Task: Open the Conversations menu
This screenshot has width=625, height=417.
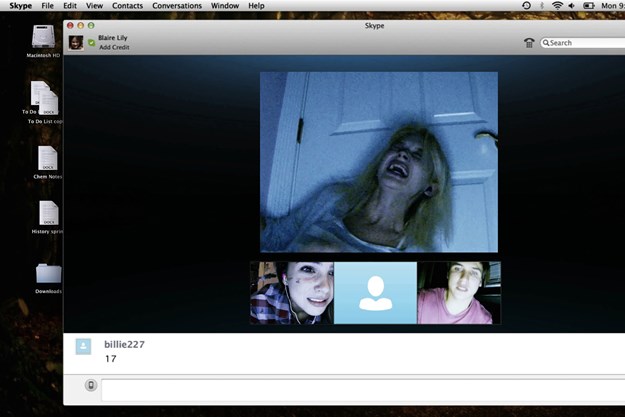Action: pos(177,6)
